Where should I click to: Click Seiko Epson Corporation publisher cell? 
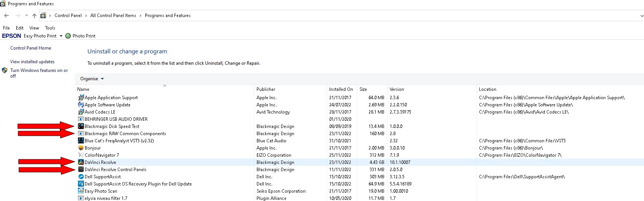coord(281,191)
